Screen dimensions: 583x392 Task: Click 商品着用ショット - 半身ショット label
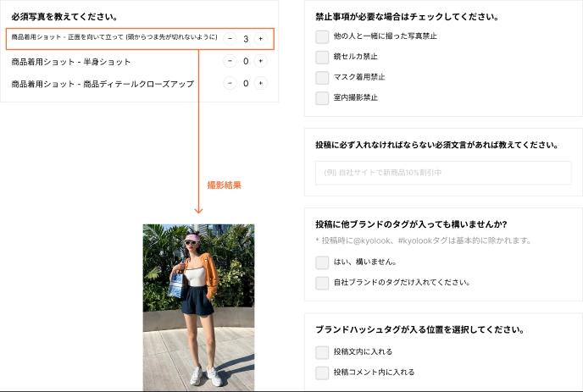tap(71, 62)
